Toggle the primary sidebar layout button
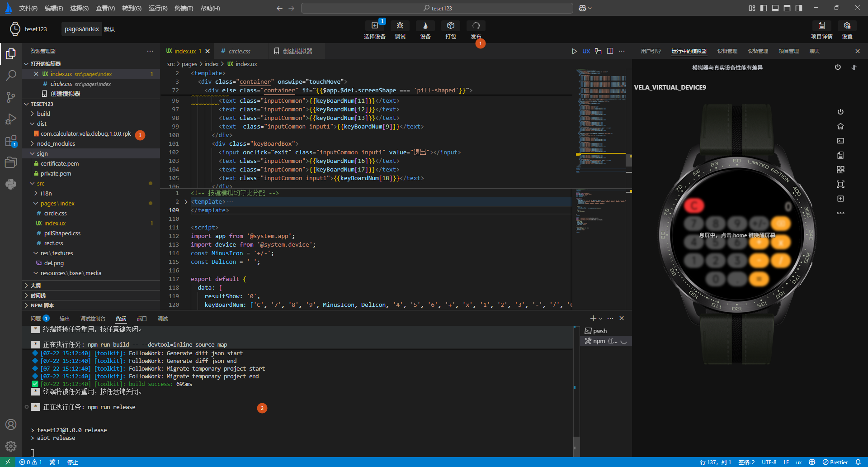The height and width of the screenshot is (467, 868). pyautogui.click(x=764, y=8)
